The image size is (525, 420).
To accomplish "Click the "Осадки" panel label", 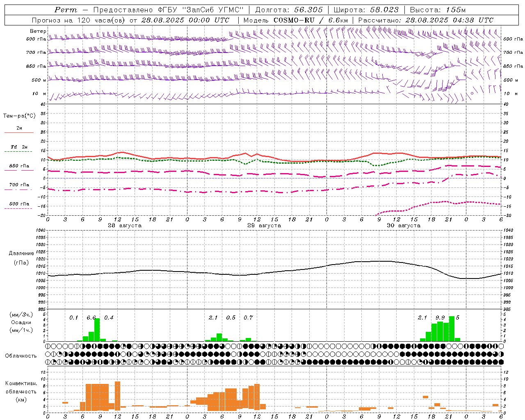I will pyautogui.click(x=21, y=322).
